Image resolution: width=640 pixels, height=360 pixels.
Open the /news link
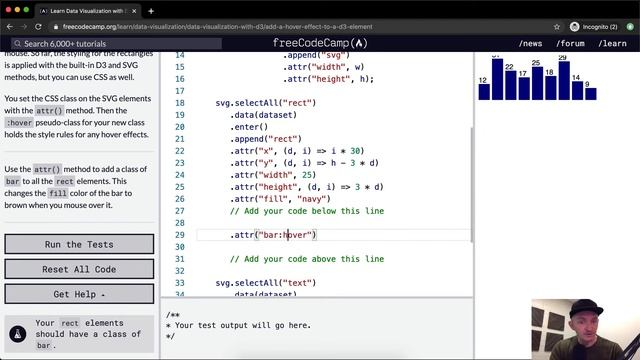pyautogui.click(x=530, y=43)
